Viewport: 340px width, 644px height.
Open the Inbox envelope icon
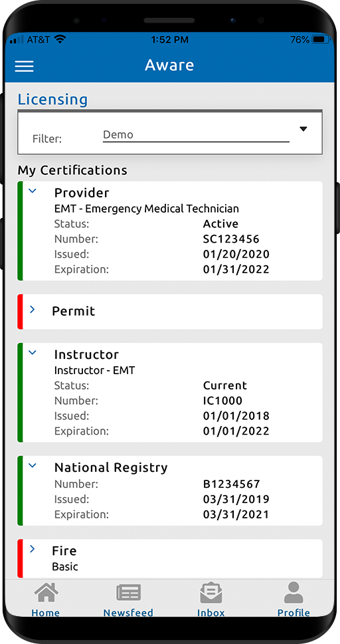click(211, 593)
